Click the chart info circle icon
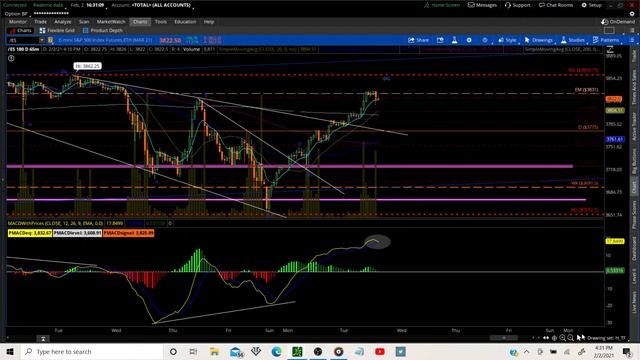This screenshot has height=360, width=640. (x=11, y=58)
